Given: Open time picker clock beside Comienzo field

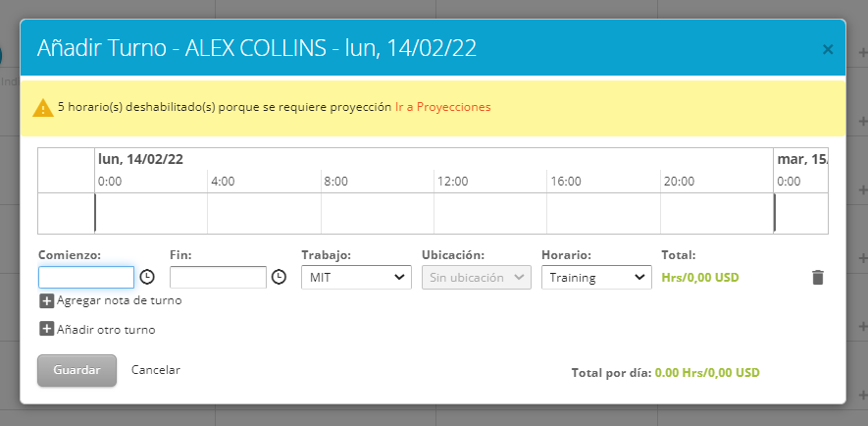Looking at the screenshot, I should click(147, 277).
